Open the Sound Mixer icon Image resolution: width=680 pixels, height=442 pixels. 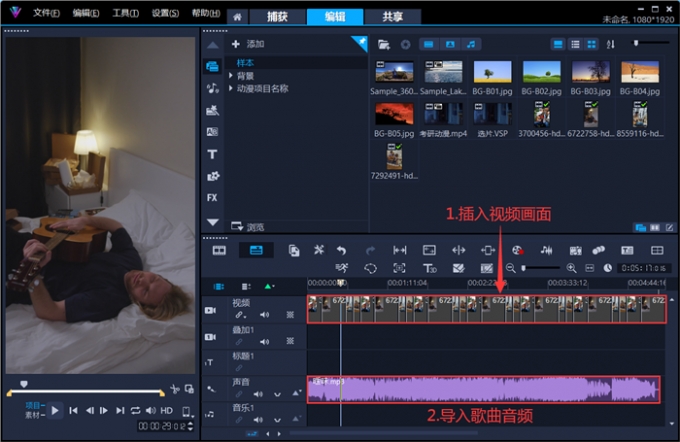pos(546,250)
